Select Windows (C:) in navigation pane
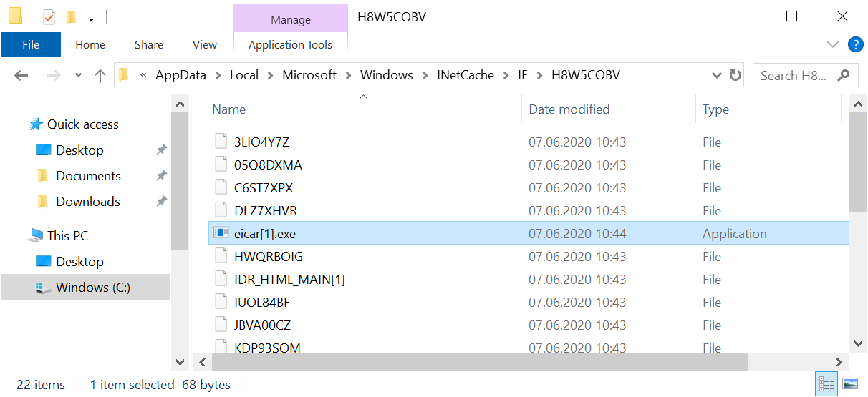This screenshot has width=868, height=397. click(x=93, y=288)
